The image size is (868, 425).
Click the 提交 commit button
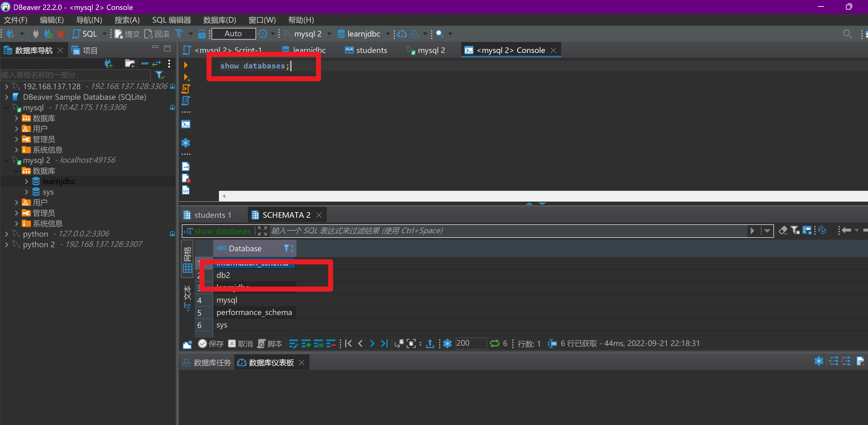click(x=127, y=34)
